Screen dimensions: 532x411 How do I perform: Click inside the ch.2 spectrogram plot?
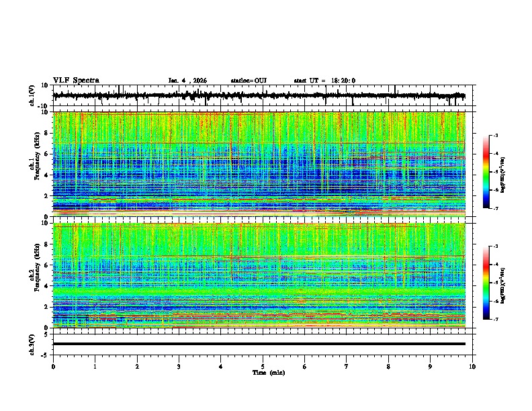259,275
